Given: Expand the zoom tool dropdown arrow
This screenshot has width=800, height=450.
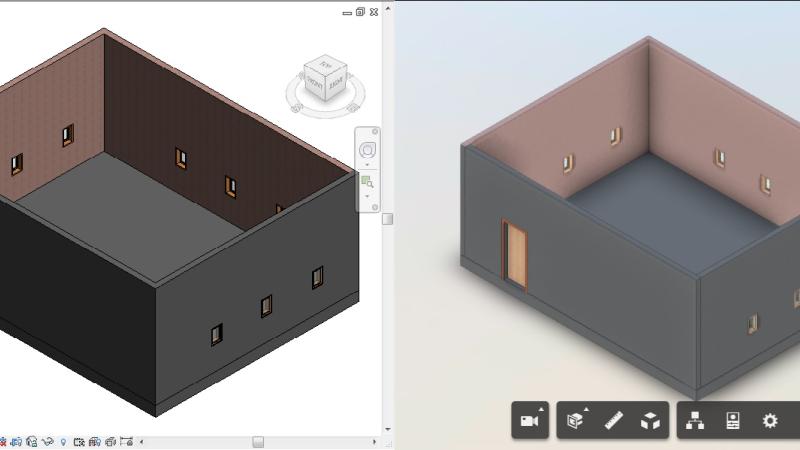Looking at the screenshot, I should pyautogui.click(x=367, y=196).
